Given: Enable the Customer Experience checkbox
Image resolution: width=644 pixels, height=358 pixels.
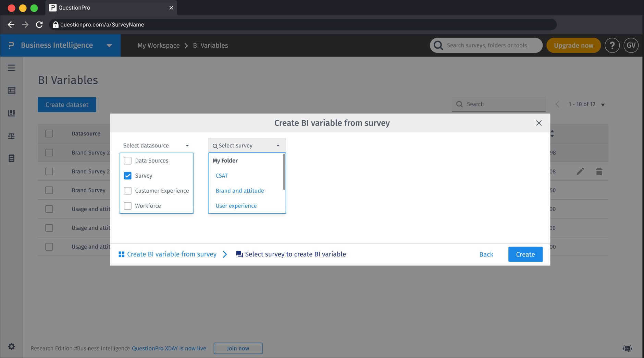Looking at the screenshot, I should [128, 191].
